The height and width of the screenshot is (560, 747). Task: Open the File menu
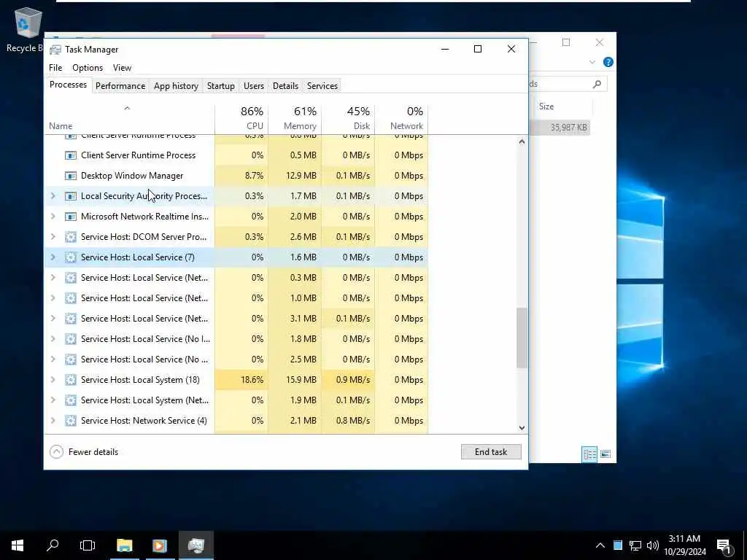[55, 68]
